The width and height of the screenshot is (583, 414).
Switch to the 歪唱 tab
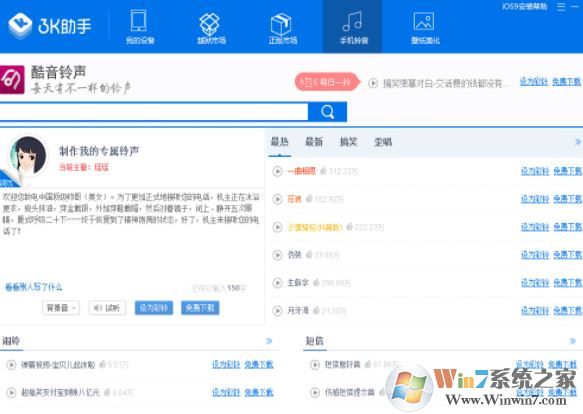tap(383, 142)
